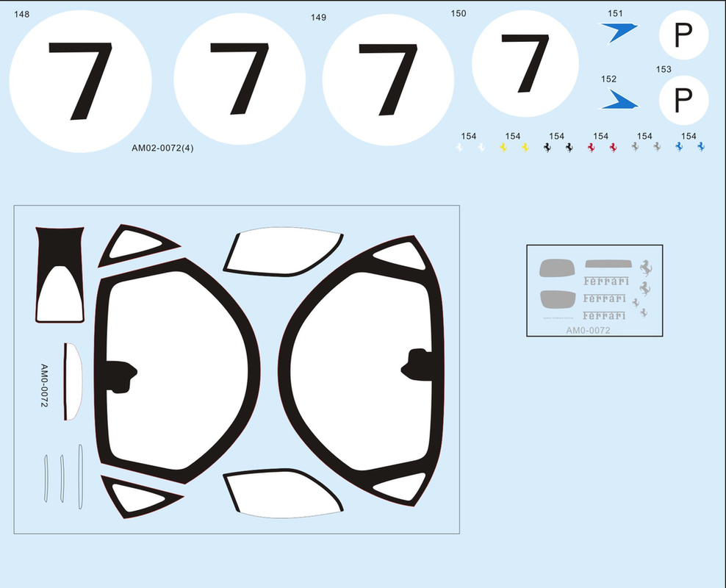Click the AM02-0072(4) sheet code
Viewport: 726px width, 588px height.
[x=162, y=148]
